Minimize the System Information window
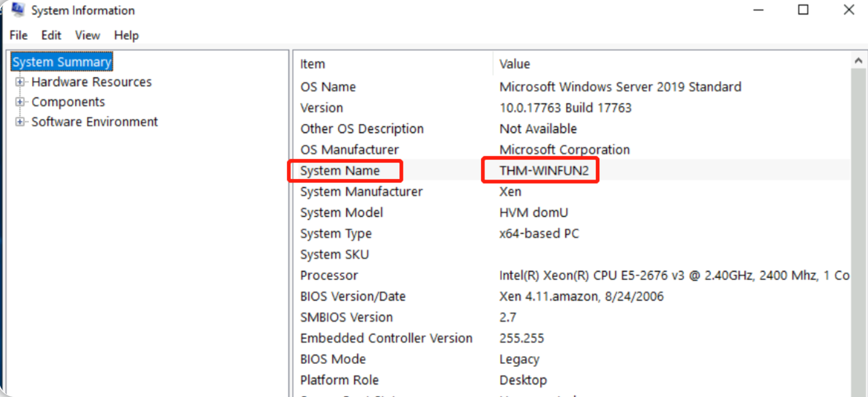This screenshot has width=868, height=397. click(x=758, y=10)
